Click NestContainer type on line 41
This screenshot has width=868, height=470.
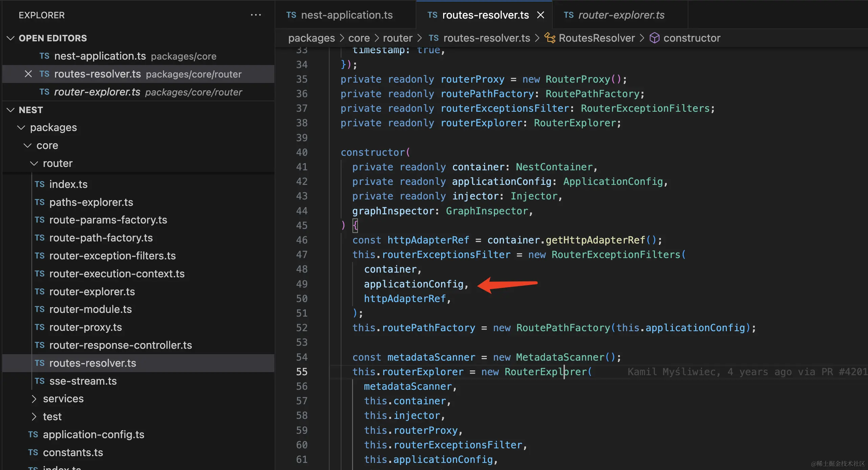[554, 167]
